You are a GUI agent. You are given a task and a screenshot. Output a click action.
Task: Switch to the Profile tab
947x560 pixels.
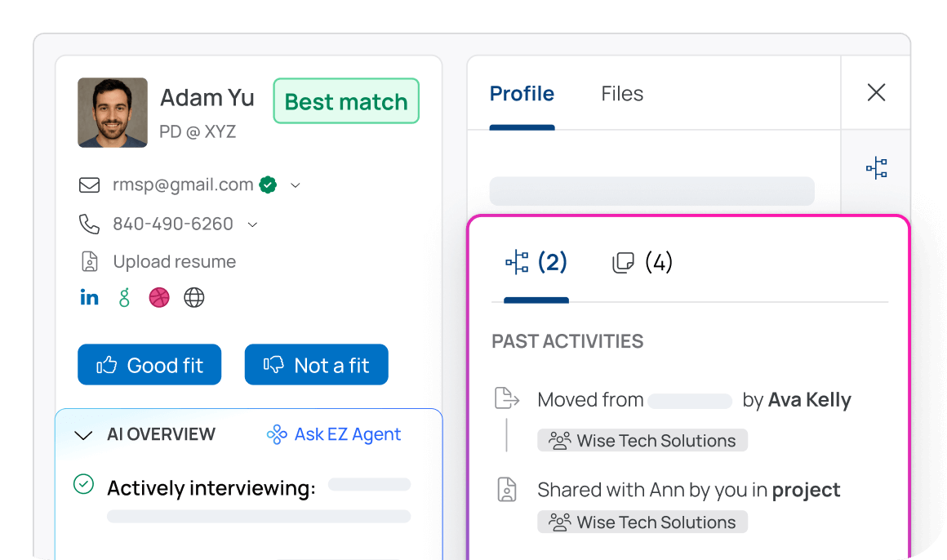(x=522, y=94)
